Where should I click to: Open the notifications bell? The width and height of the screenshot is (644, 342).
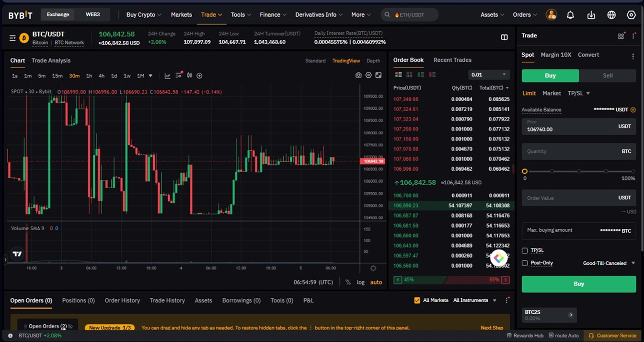[x=570, y=15]
